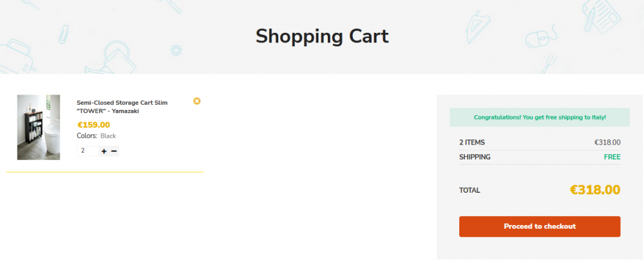Open the storage cart product thumbnail
The height and width of the screenshot is (261, 644).
click(39, 127)
